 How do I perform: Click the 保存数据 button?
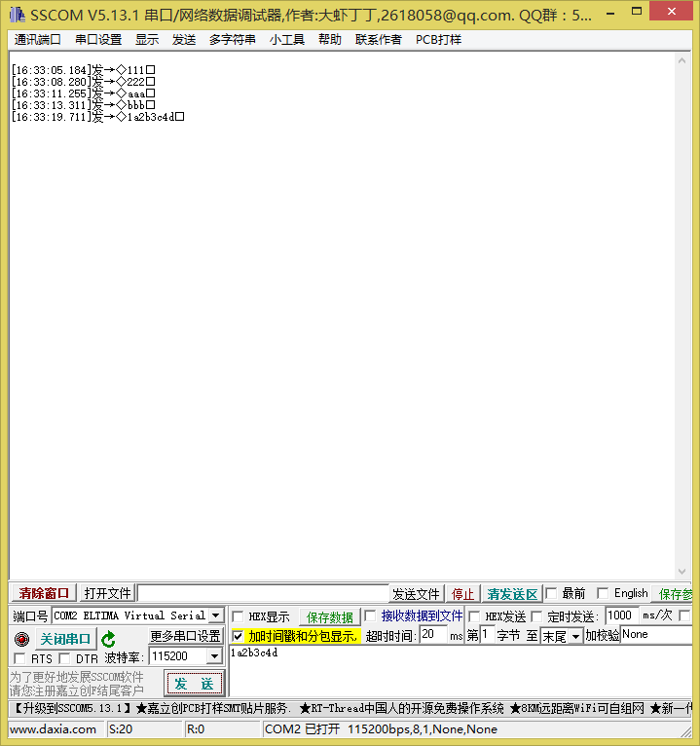(329, 617)
